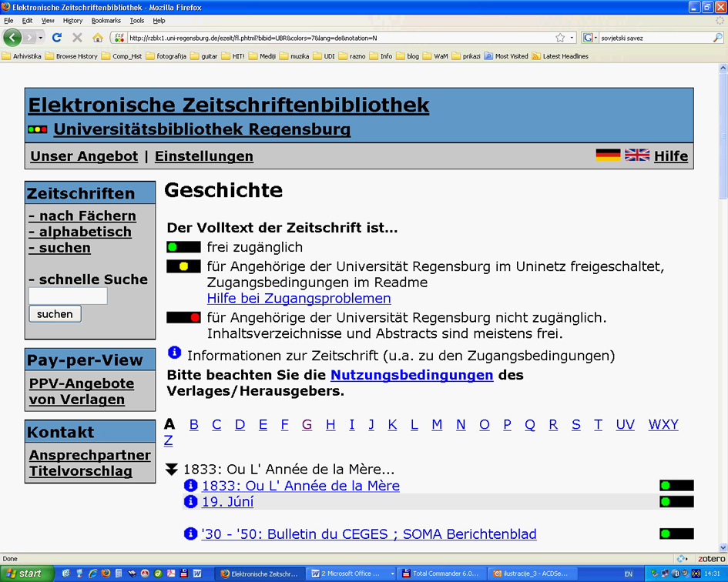Image resolution: width=728 pixels, height=582 pixels.
Task: Click the home icon in navigation toolbar
Action: click(98, 38)
